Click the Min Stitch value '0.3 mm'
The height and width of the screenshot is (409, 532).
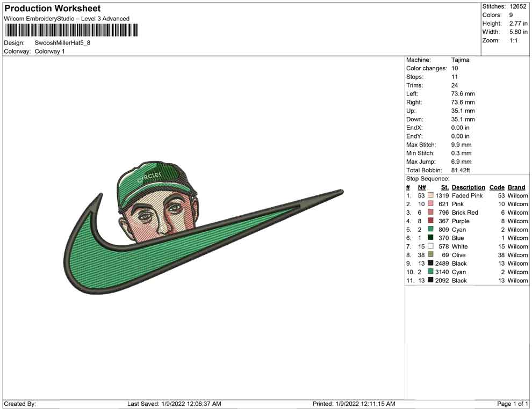click(462, 153)
